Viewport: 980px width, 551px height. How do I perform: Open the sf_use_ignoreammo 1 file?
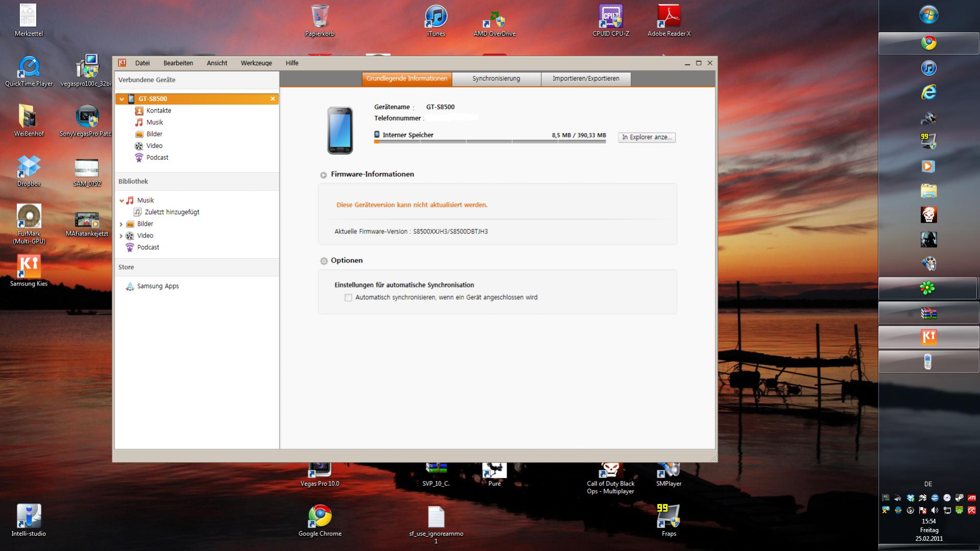coord(436,525)
